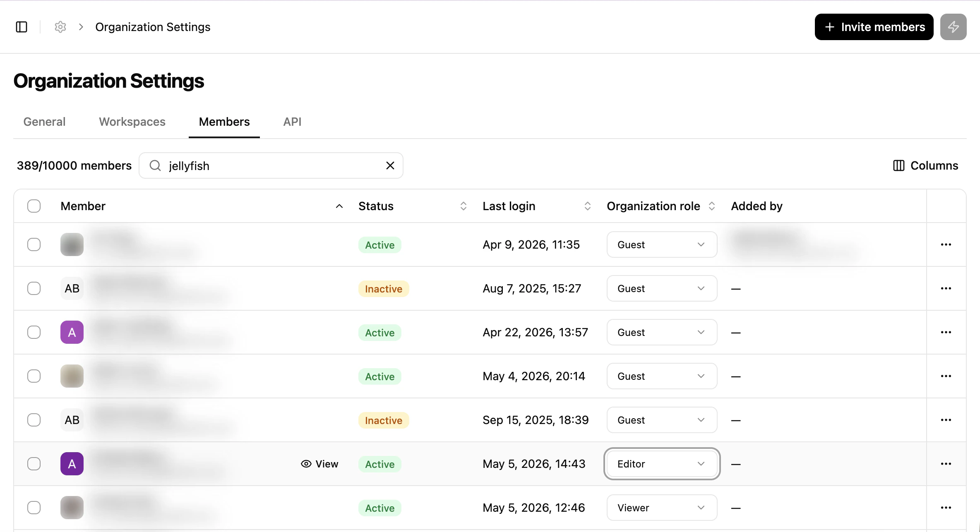This screenshot has height=532, width=980.
Task: Open the settings gear breadcrumb
Action: pyautogui.click(x=60, y=27)
